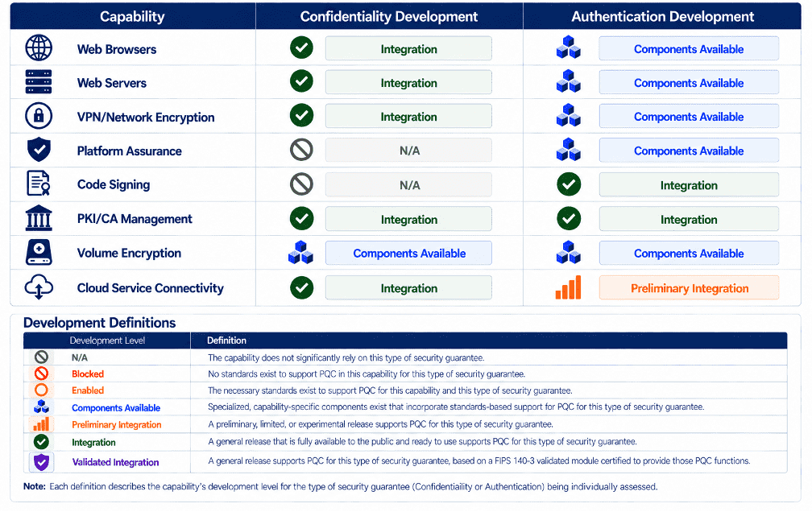
Task: Click the Integration badge for Web Servers confidentiality
Action: [408, 82]
